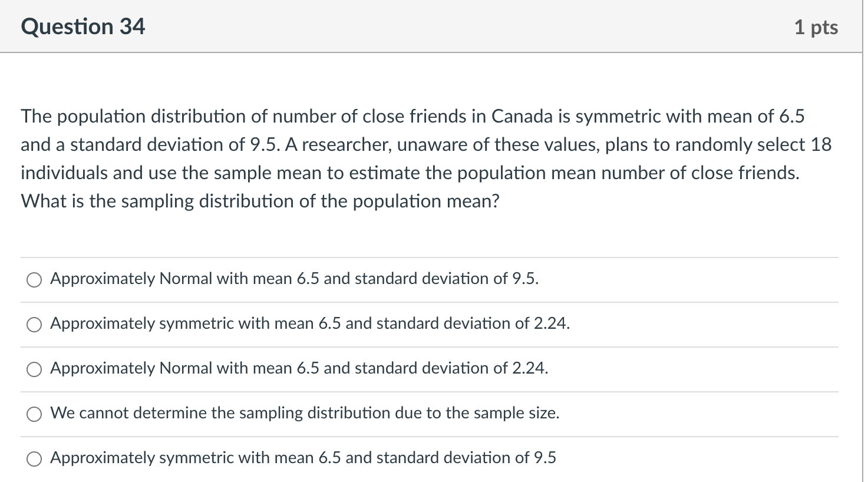Click the line starting 'The population distribution'
This screenshot has height=482, width=868.
[412, 117]
